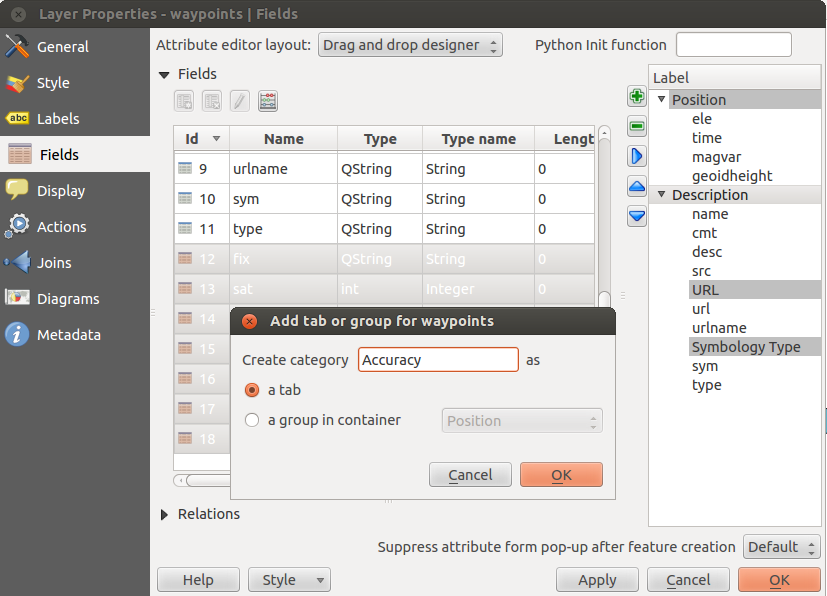Click the blue move up arrow icon
This screenshot has height=596, width=827.
[x=637, y=186]
